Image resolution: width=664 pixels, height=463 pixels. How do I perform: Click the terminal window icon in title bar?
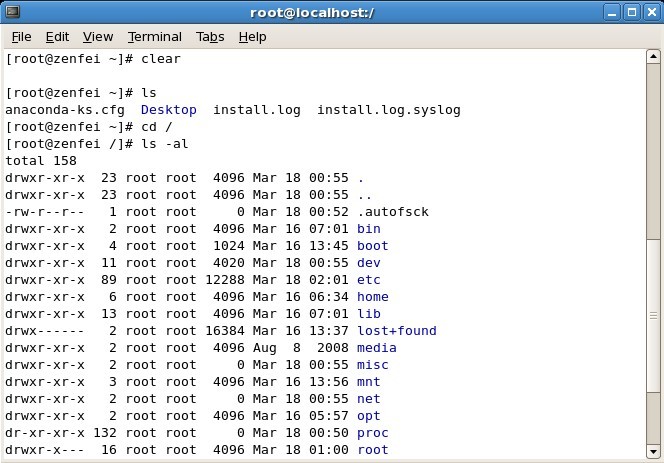click(12, 11)
